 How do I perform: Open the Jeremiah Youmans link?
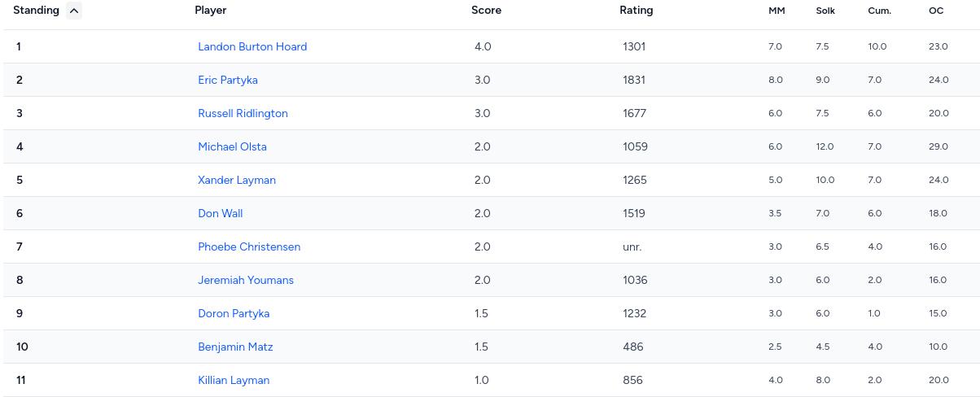coord(246,280)
